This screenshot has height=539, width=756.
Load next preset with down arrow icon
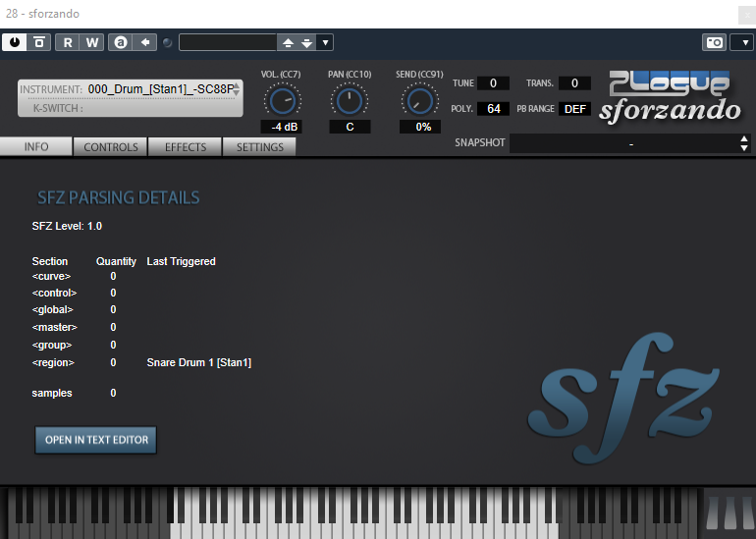[307, 43]
